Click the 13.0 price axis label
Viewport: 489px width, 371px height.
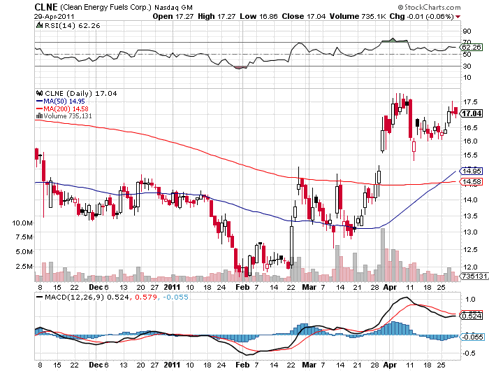pos(470,232)
